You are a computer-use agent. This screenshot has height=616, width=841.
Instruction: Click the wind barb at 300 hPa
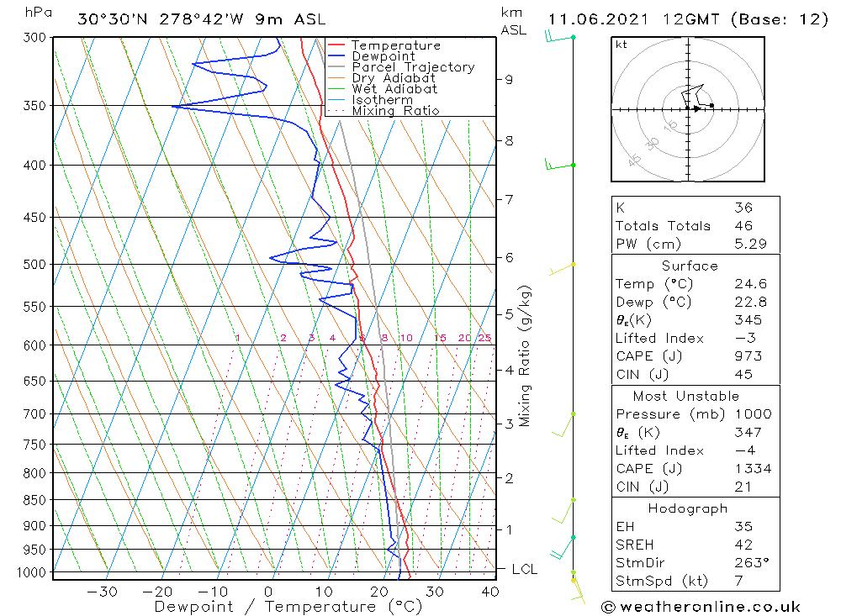tap(560, 37)
